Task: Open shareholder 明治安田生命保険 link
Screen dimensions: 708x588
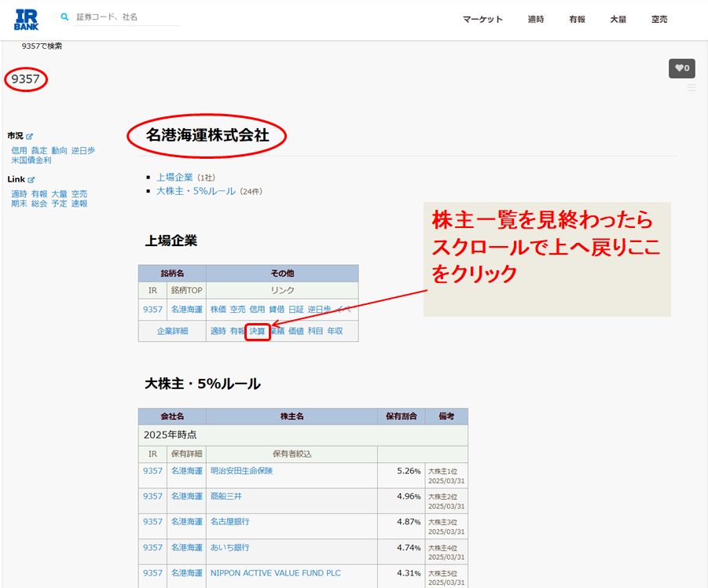Action: coord(241,471)
